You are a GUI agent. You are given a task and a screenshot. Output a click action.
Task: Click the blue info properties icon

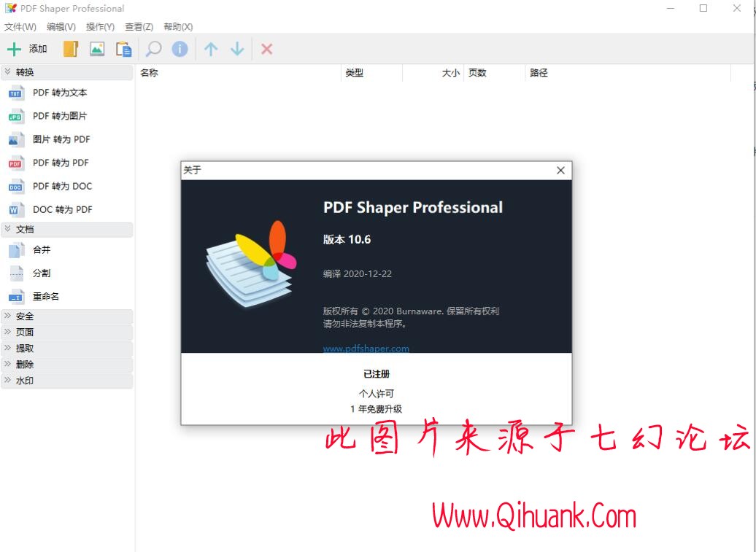click(180, 49)
